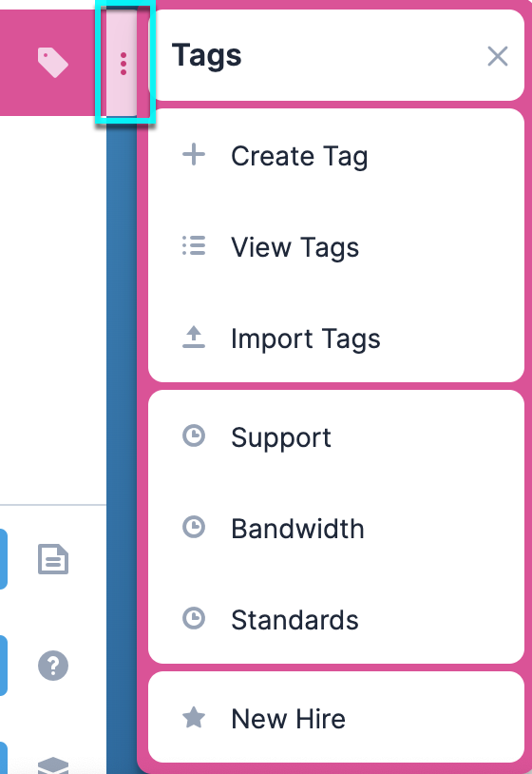Click the star icon beside New Hire
Screen dimensions: 532x774
pos(194,718)
